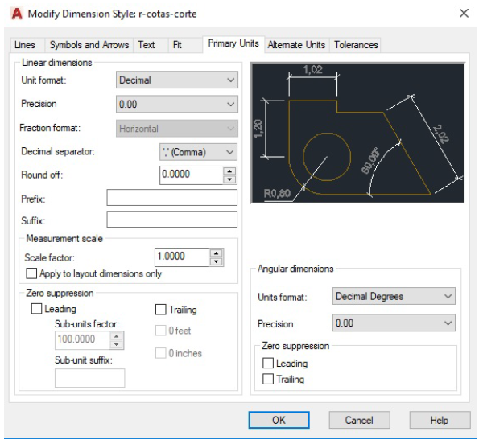Viewport: 483px width, 448px height.
Task: Click the OK button
Action: (x=279, y=420)
